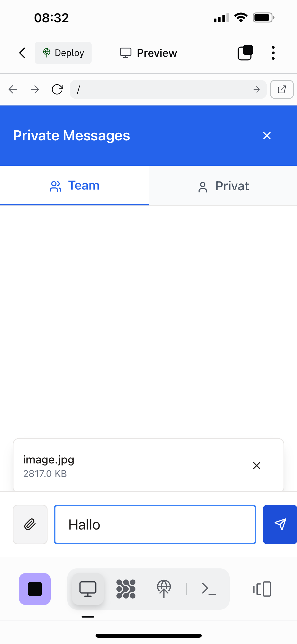Tap the paperclip attachment button
Screen dimensions: 297x644
(30, 525)
